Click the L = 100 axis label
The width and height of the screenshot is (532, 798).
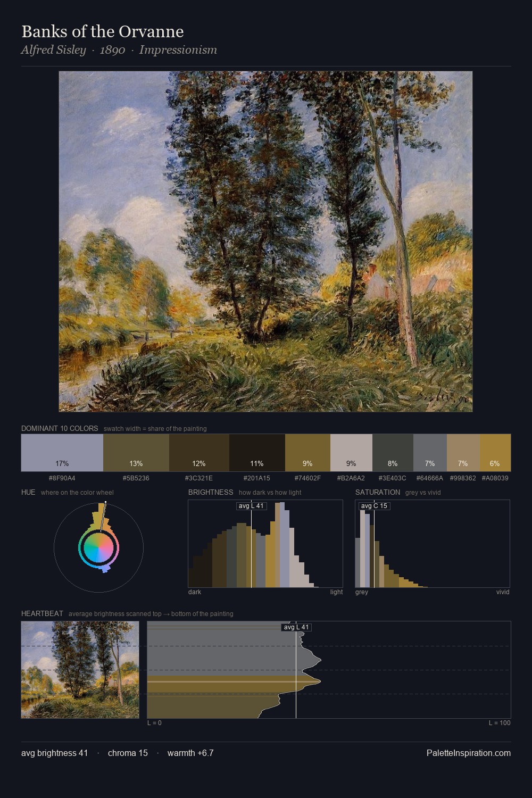(500, 723)
